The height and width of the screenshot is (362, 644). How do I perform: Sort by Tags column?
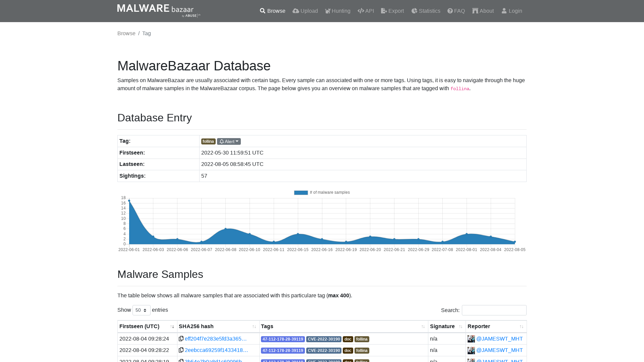(343, 326)
